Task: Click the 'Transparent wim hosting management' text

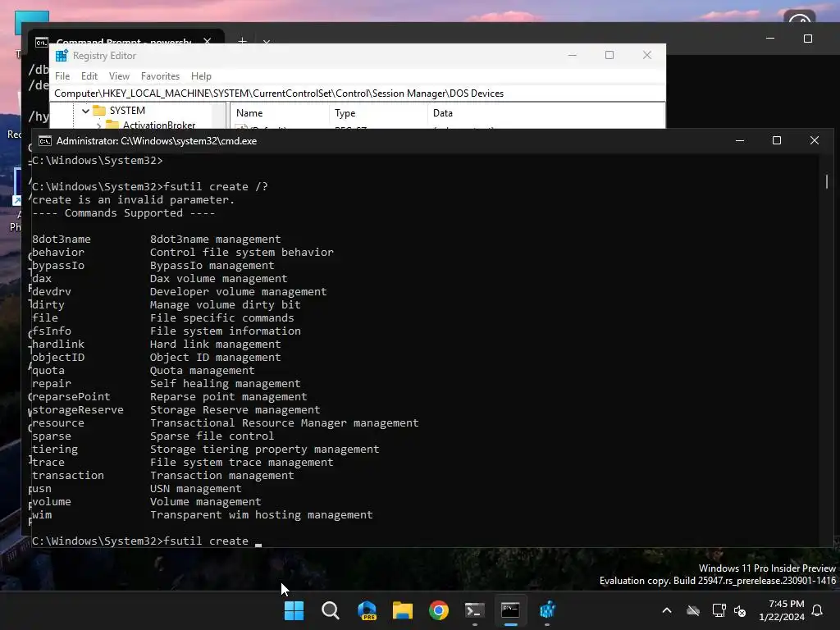Action: 262,515
